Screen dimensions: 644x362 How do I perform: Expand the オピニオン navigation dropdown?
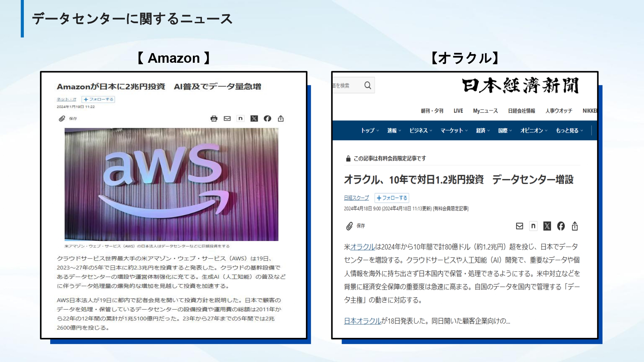534,130
